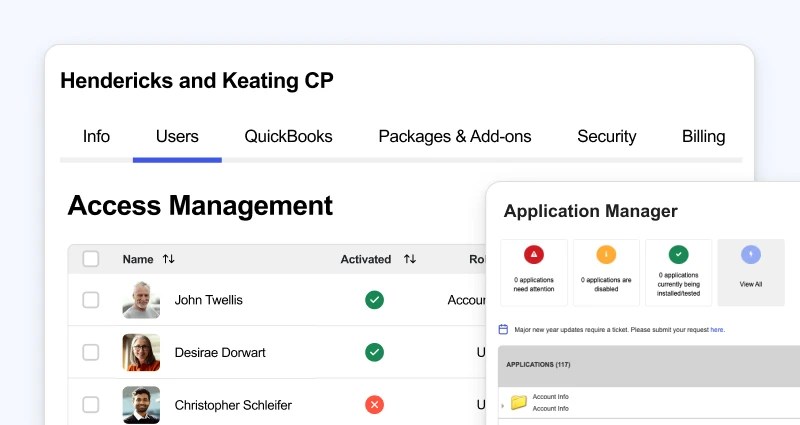This screenshot has height=425, width=800.
Task: Click the '0 applications need attention' text
Action: pos(534,284)
